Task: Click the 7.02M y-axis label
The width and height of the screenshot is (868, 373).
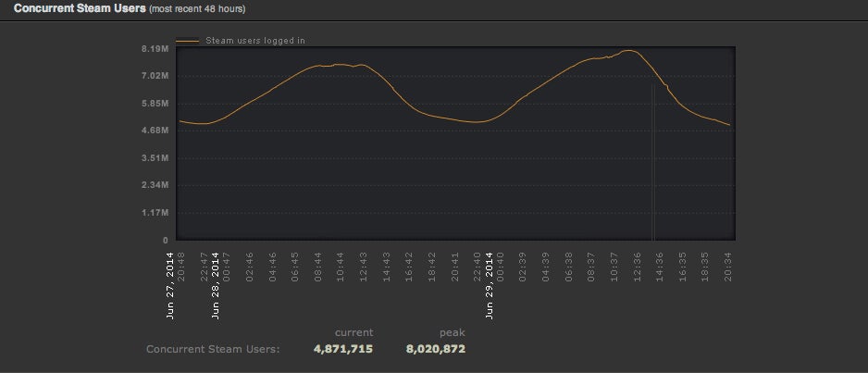Action: click(x=155, y=76)
